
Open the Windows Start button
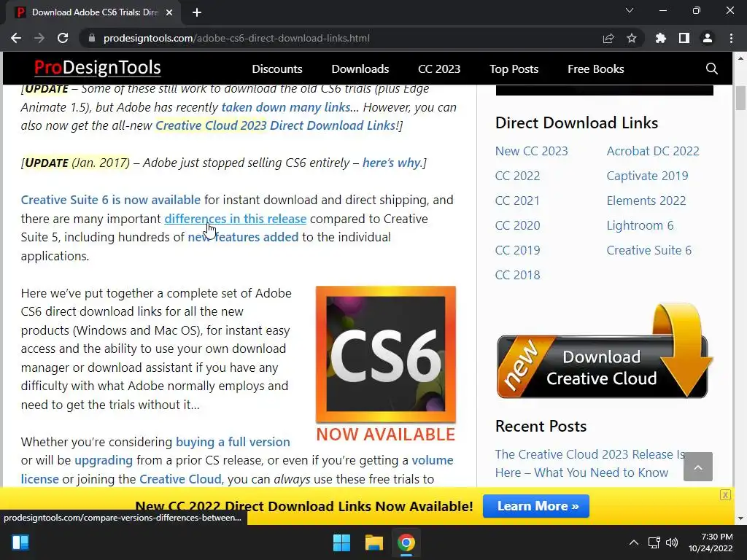(x=341, y=542)
